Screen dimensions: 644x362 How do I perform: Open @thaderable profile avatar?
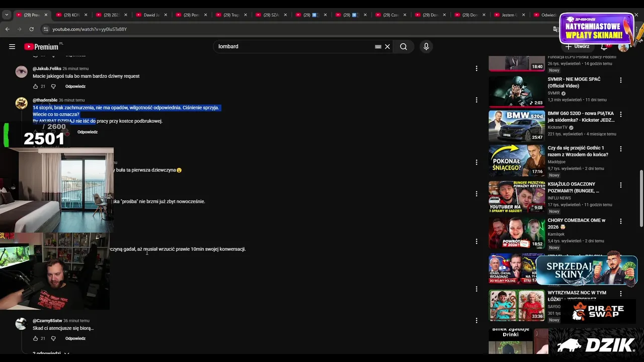pos(21,103)
